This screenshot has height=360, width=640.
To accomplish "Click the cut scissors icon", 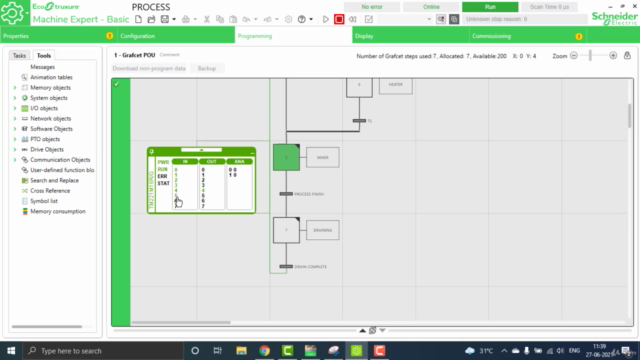I will [207, 19].
